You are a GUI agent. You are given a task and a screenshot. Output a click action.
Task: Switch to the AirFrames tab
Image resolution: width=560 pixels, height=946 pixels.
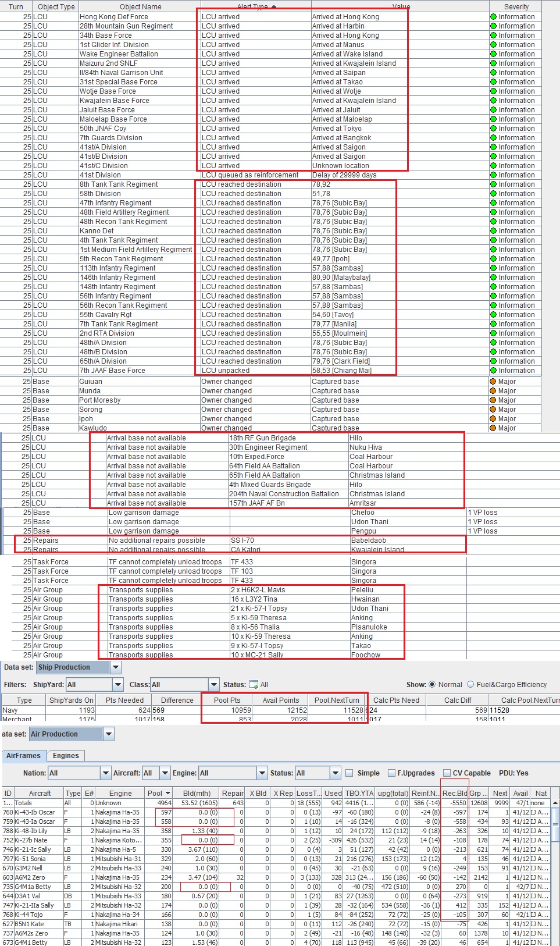pyautogui.click(x=23, y=756)
